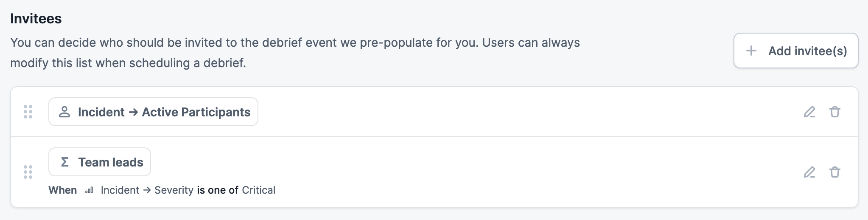Grab the drag handle for Active Participants row
The height and width of the screenshot is (220, 868).
tap(28, 112)
